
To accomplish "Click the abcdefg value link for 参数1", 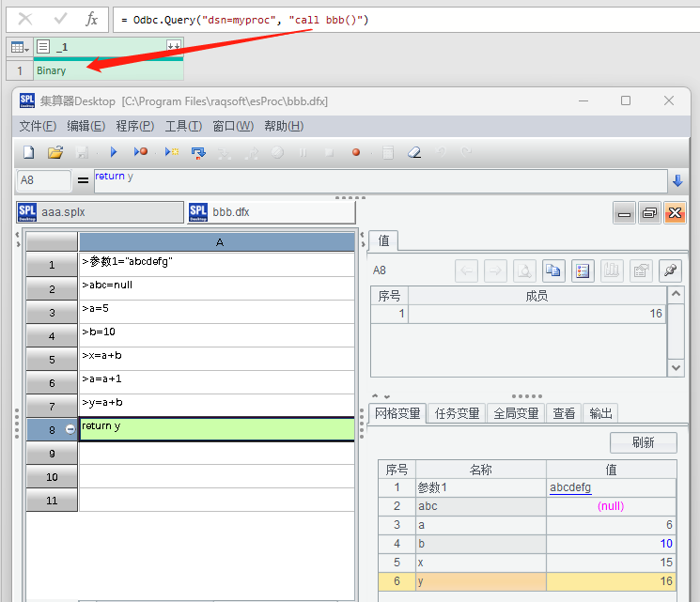I will pos(570,487).
